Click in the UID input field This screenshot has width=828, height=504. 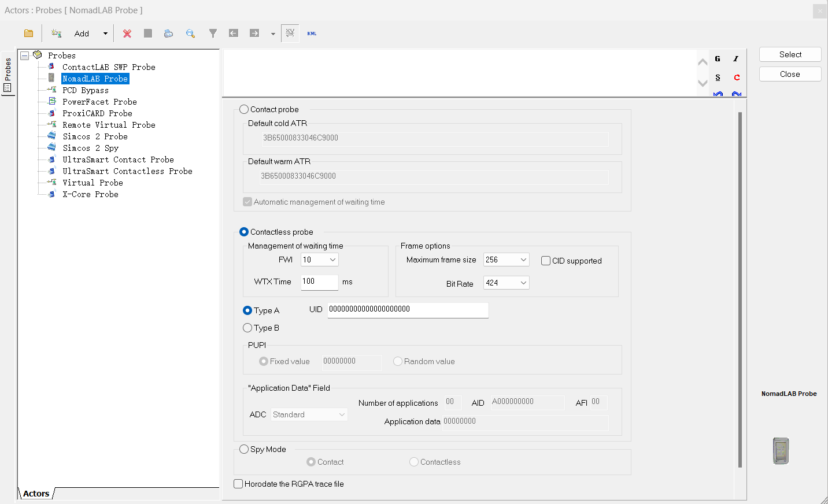[408, 310]
